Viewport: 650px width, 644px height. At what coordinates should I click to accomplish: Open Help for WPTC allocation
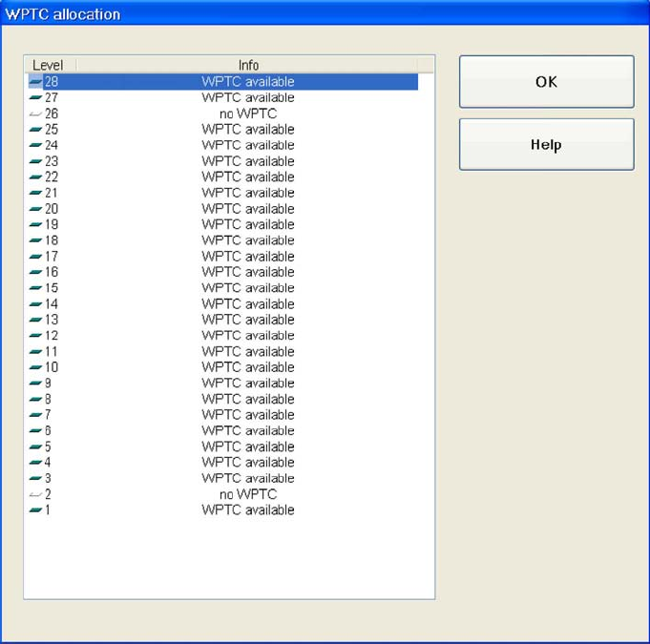click(x=546, y=145)
